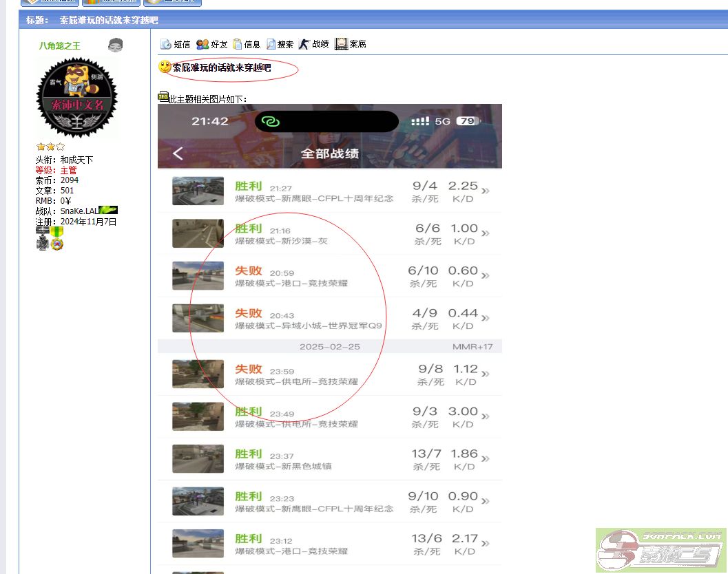Click the 信息 profile info icon
Screen dimensions: 728x574
pyautogui.click(x=238, y=44)
